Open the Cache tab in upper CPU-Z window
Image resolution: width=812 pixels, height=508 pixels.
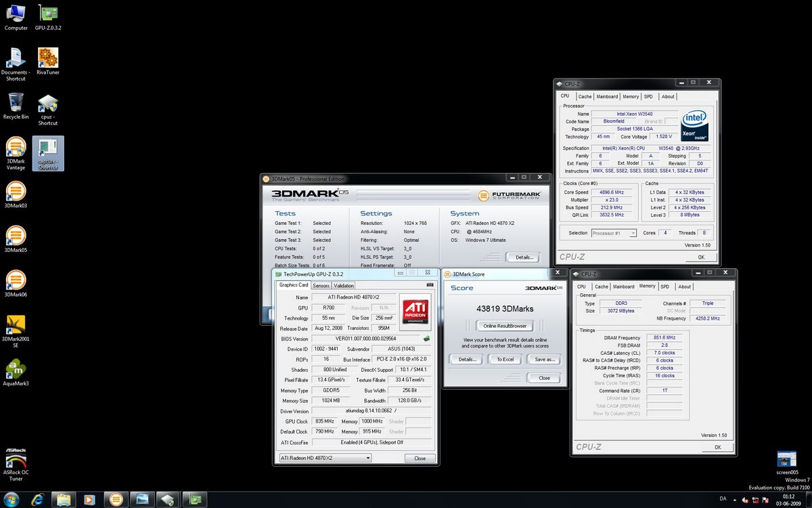pos(585,97)
